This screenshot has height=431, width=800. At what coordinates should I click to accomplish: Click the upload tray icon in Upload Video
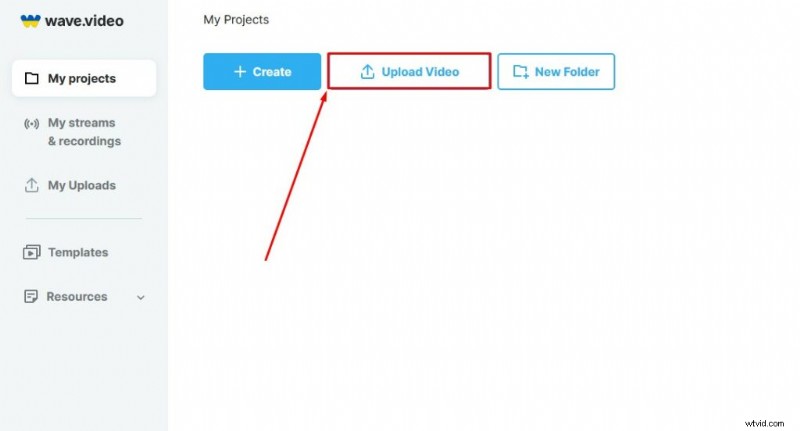pos(367,71)
